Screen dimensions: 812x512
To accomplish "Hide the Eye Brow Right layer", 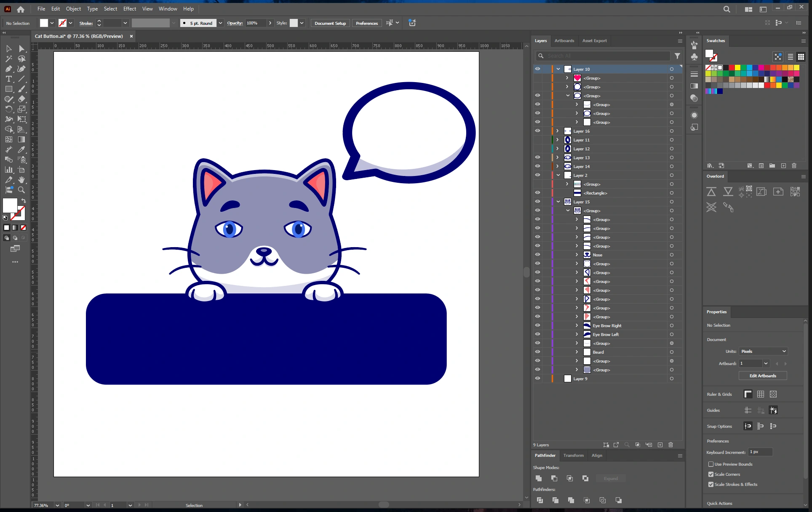I will (x=538, y=325).
